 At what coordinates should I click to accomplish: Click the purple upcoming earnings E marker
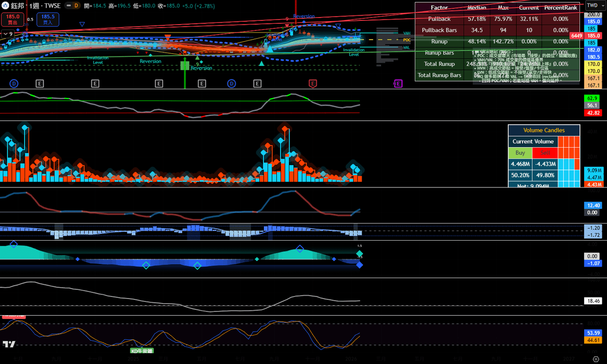click(398, 84)
